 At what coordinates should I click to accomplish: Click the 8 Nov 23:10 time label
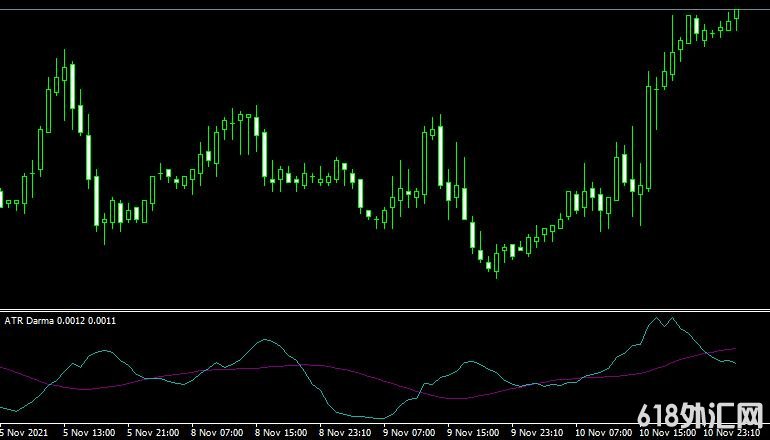tap(348, 433)
